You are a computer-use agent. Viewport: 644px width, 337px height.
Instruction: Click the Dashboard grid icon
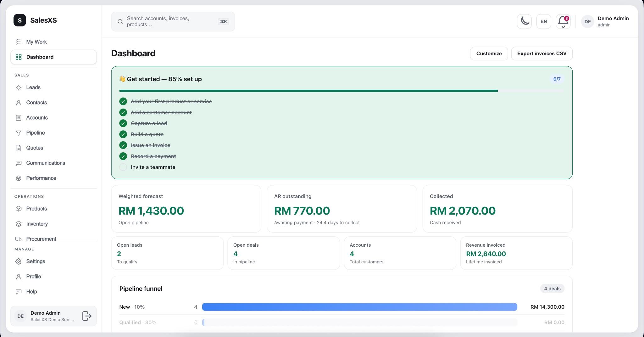tap(19, 57)
